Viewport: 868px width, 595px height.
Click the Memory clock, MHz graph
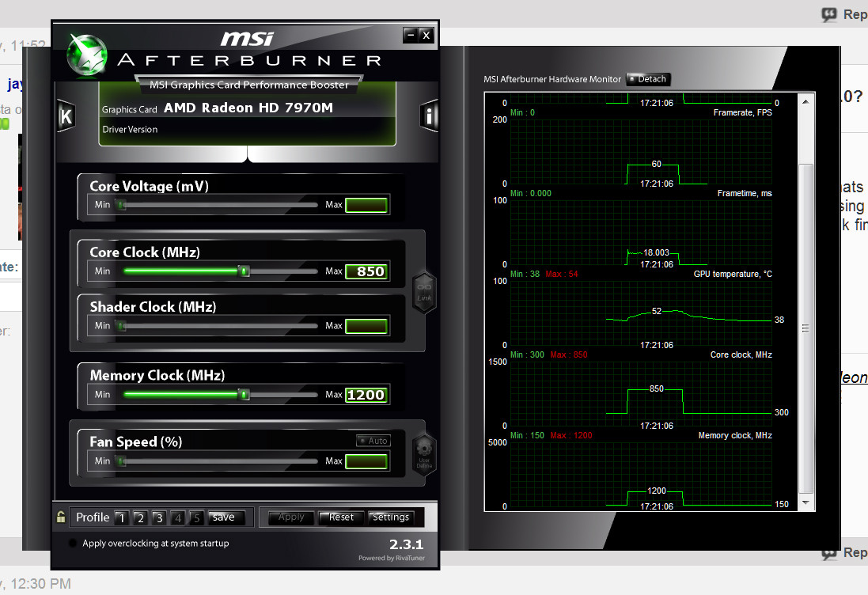click(x=641, y=475)
